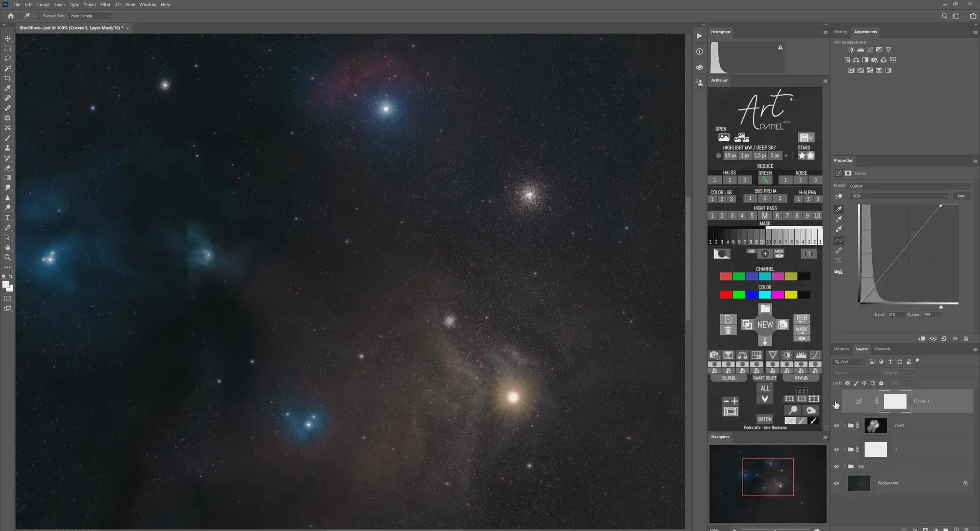Open the Filter menu
980x531 pixels.
click(105, 5)
